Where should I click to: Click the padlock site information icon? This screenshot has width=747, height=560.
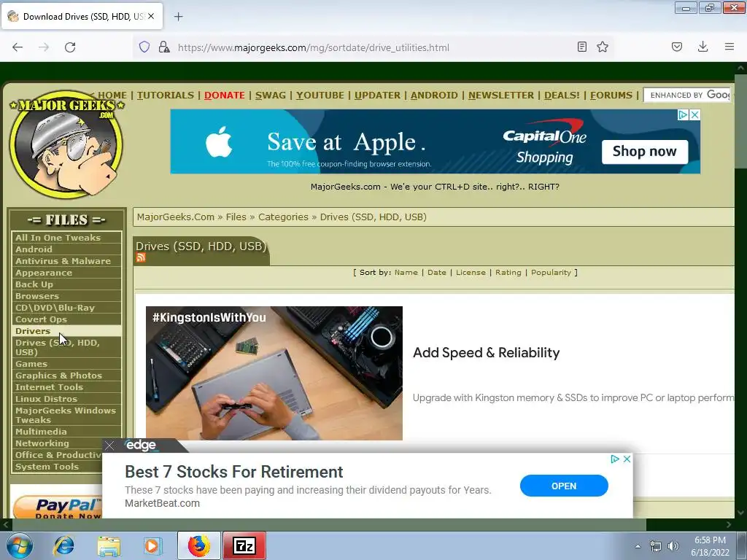(x=164, y=47)
